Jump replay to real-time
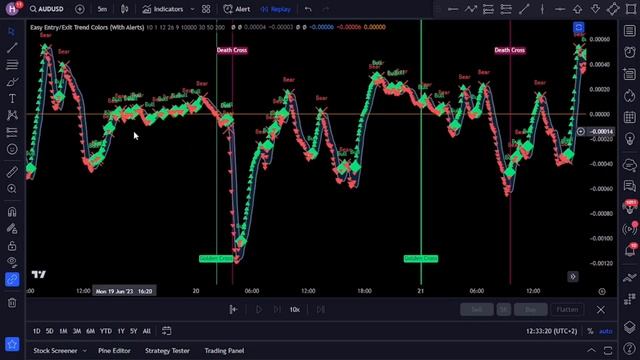The width and height of the screenshot is (640, 360). point(321,310)
